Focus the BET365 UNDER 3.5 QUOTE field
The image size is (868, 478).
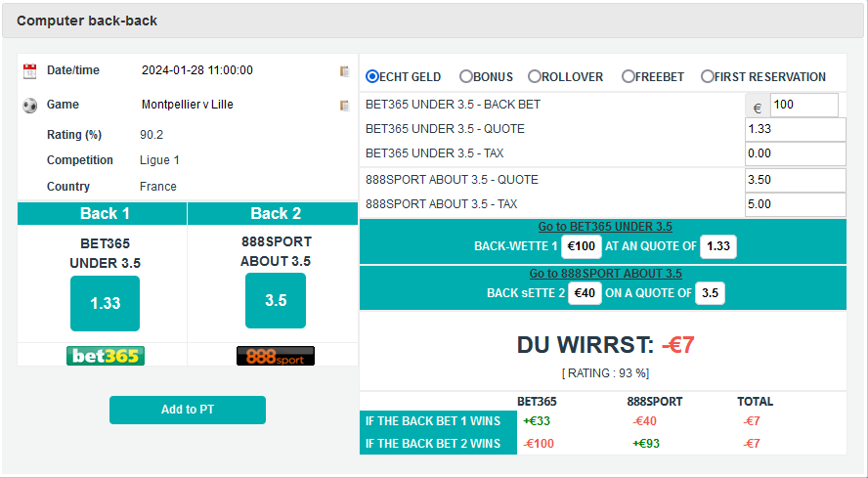(x=796, y=130)
